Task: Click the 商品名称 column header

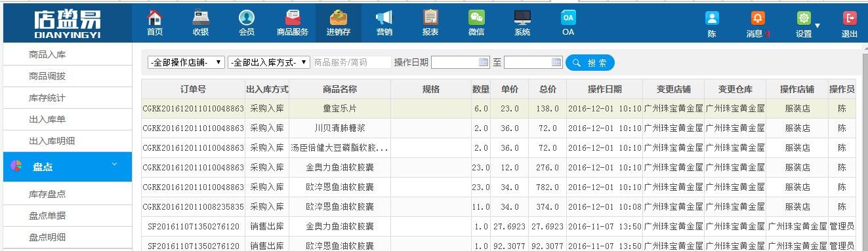Action: 340,89
